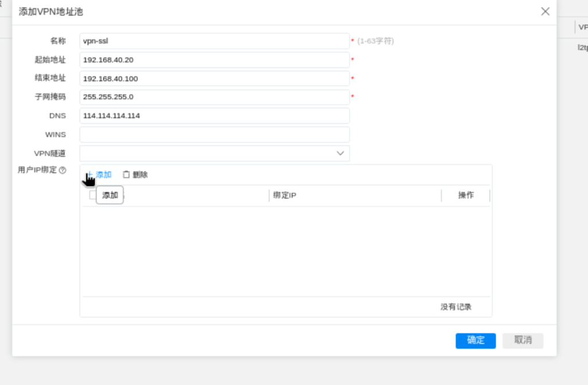This screenshot has height=385, width=588.
Task: Close the 添加VPN地址池 dialog with the X
Action: (x=545, y=11)
